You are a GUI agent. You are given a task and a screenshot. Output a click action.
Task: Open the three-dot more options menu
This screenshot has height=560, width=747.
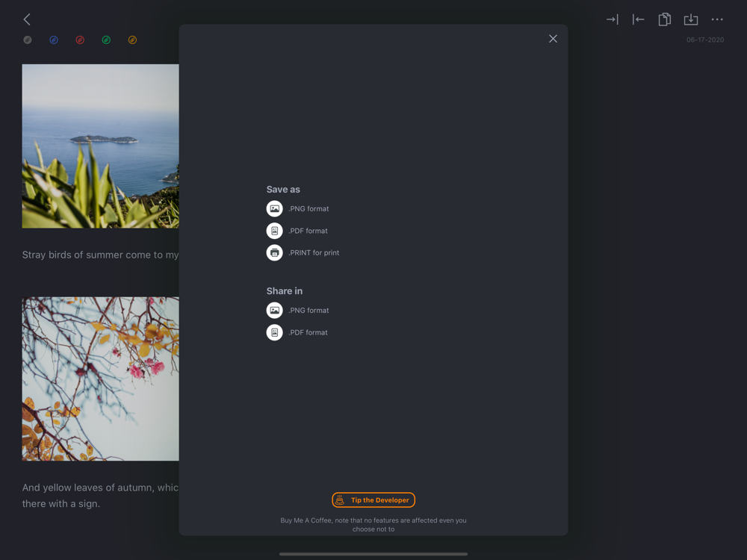click(x=717, y=19)
